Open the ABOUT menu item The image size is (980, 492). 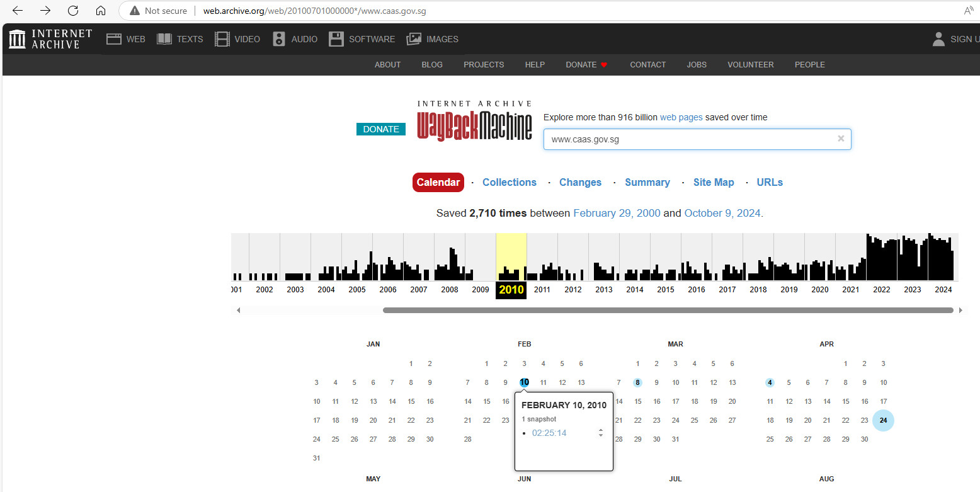point(387,64)
